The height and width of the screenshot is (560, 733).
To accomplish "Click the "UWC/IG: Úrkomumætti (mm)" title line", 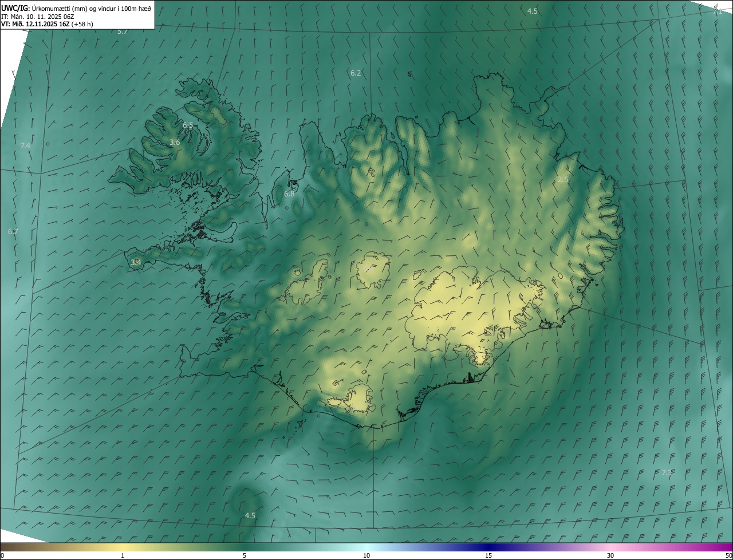I will point(77,8).
